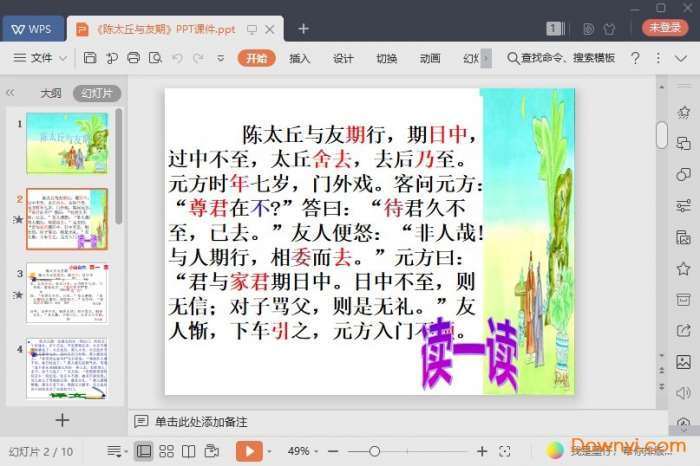The image size is (700, 466).
Task: Expand quick access toolbar dropdown
Action: [221, 58]
